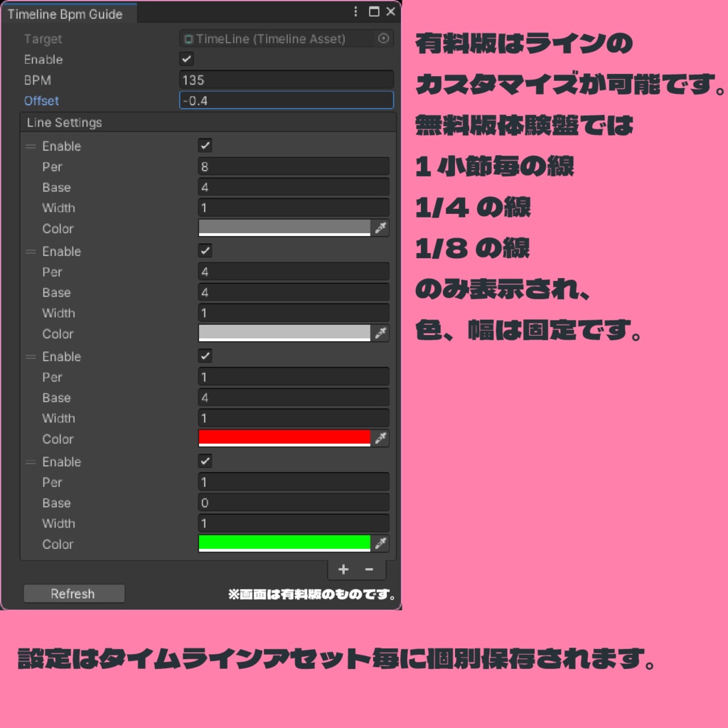Click the Refresh button
This screenshot has width=728, height=728.
point(74,594)
